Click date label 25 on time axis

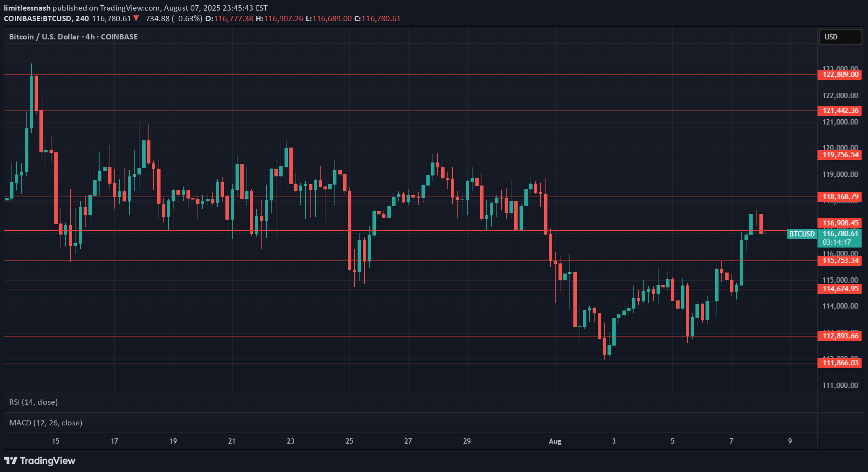[x=349, y=441]
